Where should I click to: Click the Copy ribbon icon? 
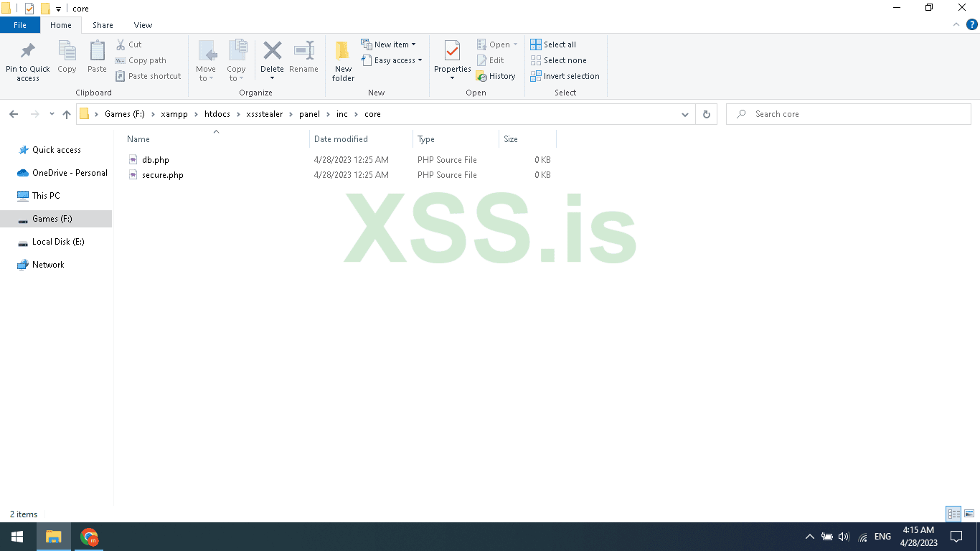tap(67, 57)
